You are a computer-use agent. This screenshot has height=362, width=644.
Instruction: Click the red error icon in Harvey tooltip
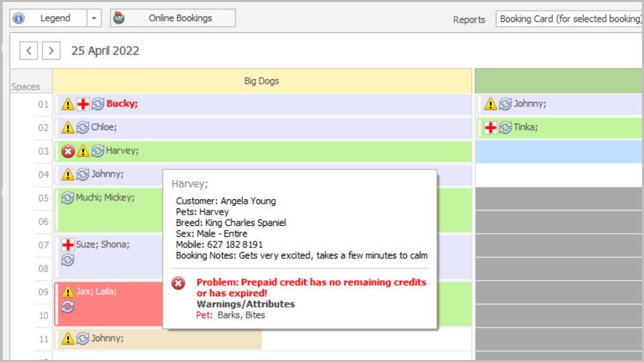click(178, 283)
